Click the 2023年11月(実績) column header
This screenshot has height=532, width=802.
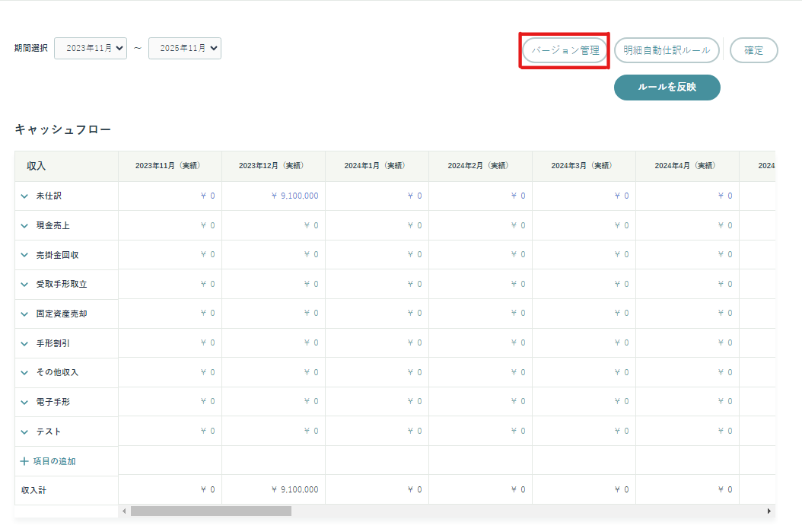[168, 166]
